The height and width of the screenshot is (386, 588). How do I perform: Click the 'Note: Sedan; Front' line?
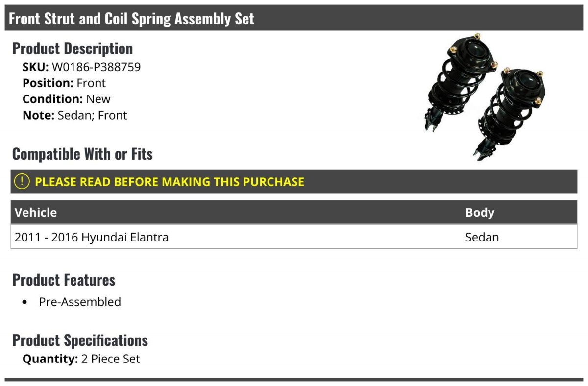click(x=75, y=115)
